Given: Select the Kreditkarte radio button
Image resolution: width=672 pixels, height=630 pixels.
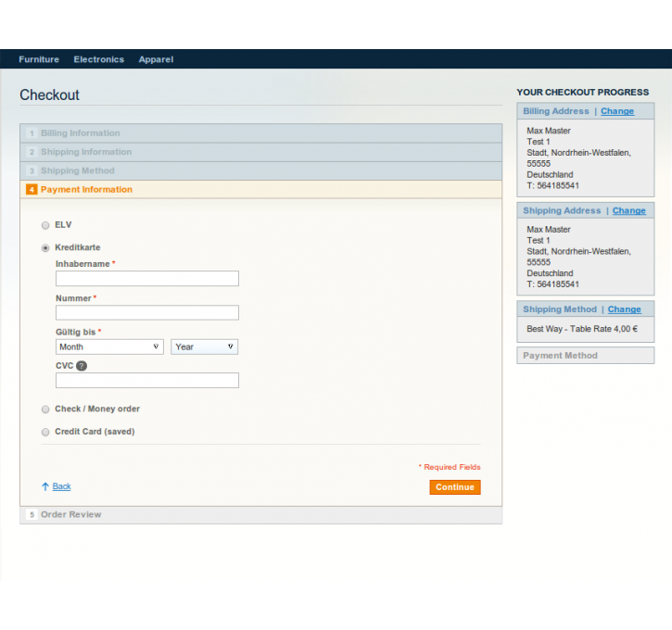Looking at the screenshot, I should coord(45,248).
